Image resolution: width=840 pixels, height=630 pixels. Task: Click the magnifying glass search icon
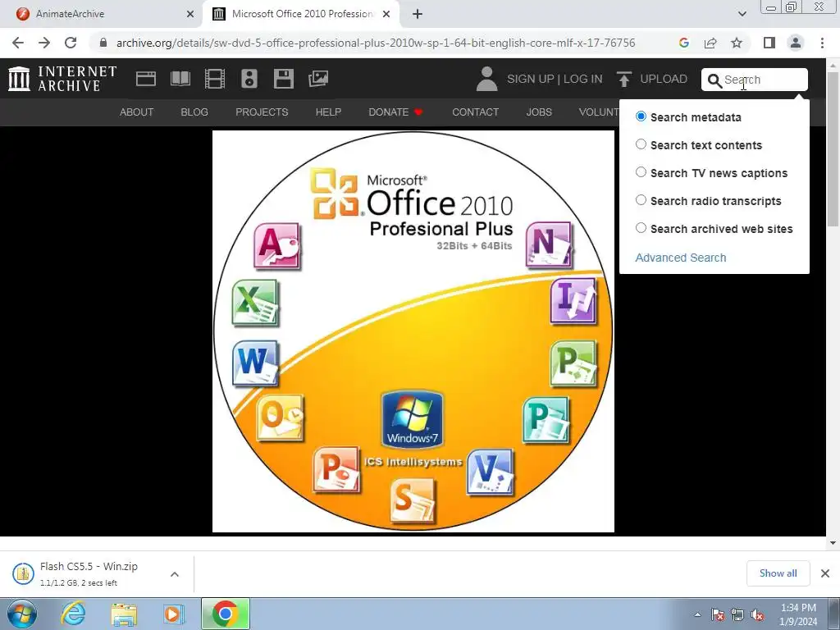coord(714,80)
